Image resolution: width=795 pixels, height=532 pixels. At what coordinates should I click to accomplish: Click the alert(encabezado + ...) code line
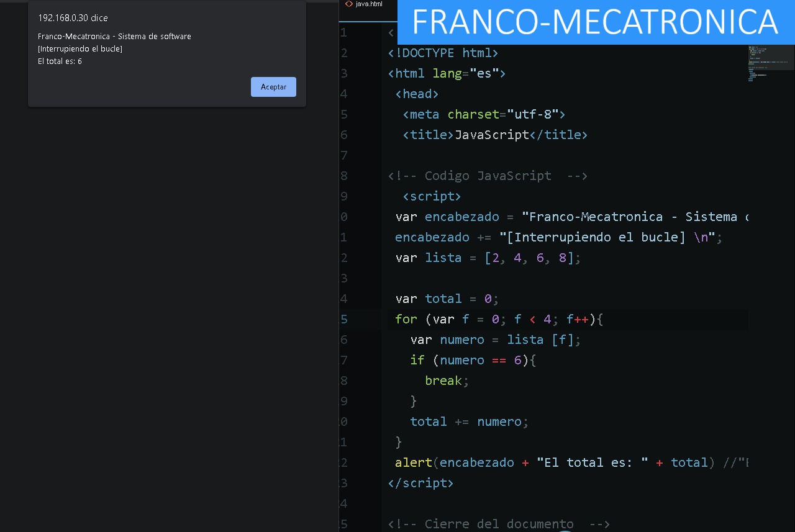pyautogui.click(x=571, y=462)
